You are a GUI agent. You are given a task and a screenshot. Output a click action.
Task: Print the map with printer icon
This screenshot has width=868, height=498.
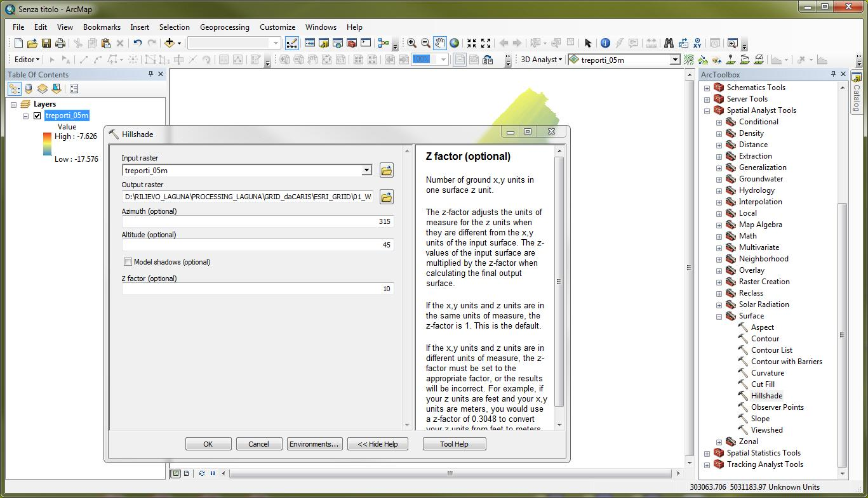click(60, 43)
